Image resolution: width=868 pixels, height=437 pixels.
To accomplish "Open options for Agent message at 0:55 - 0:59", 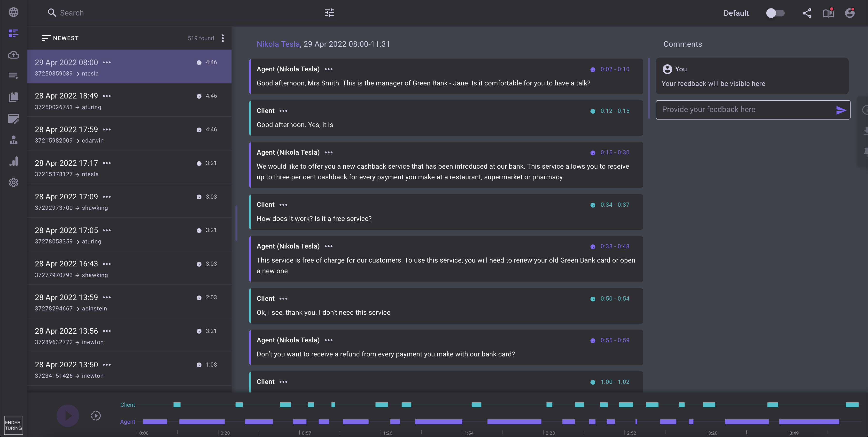I will tap(329, 340).
